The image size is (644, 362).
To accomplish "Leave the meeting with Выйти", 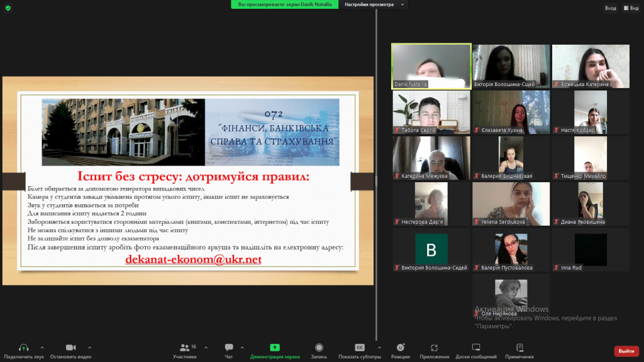I will click(x=626, y=351).
